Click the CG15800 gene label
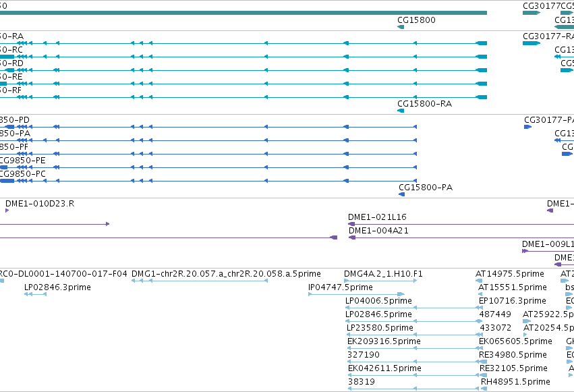The image size is (574, 392). 416,20
